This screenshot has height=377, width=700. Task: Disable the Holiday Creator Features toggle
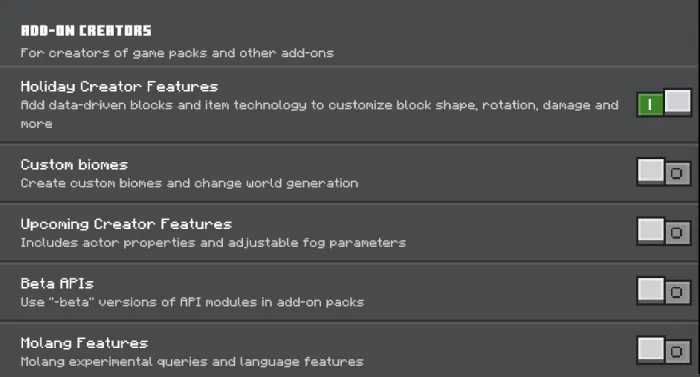pyautogui.click(x=664, y=103)
